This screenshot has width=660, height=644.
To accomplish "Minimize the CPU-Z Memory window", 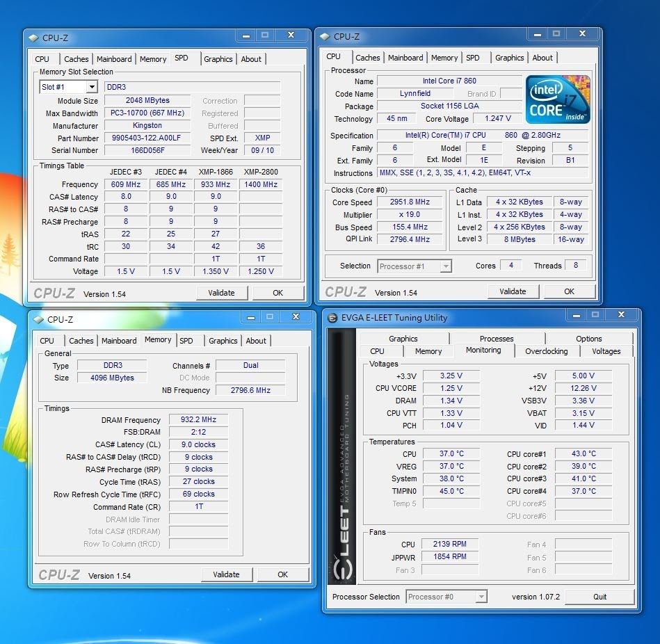I will point(251,317).
